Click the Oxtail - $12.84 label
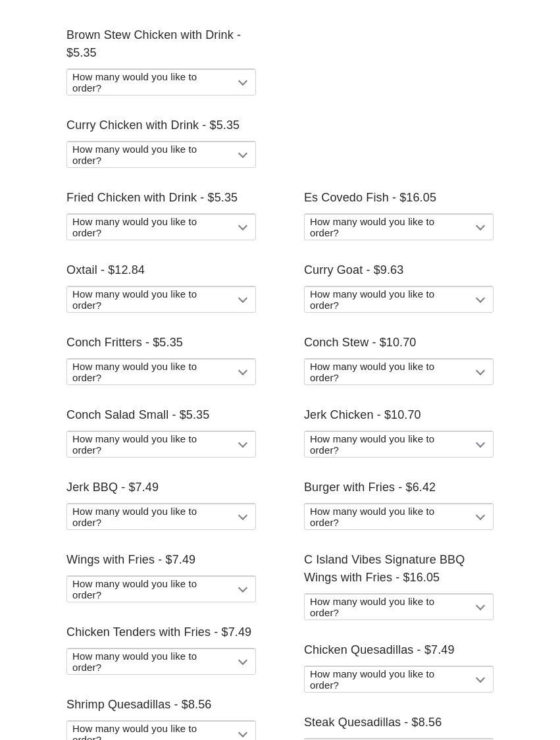Viewport: 560px width, 740px height. coord(105,270)
